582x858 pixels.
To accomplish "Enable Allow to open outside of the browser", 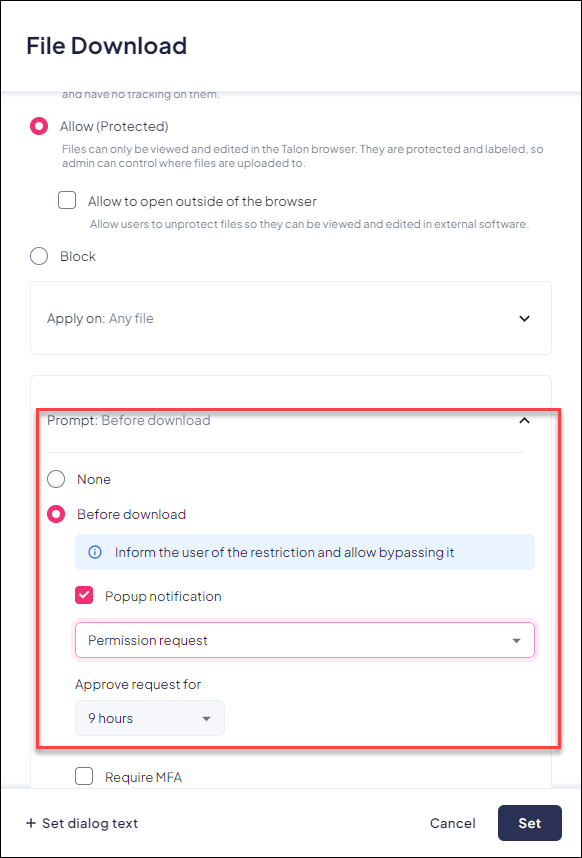I will pos(66,200).
